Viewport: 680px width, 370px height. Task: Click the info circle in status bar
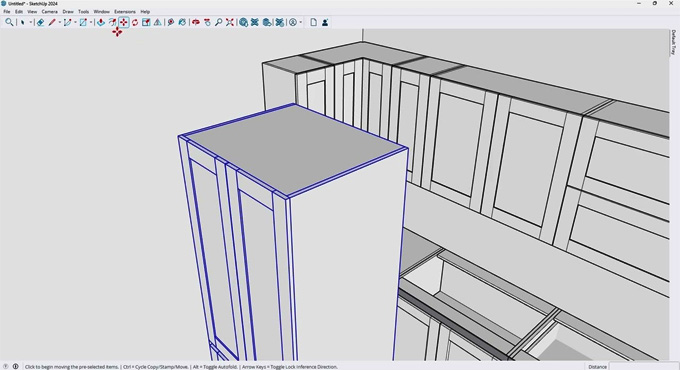tap(16, 367)
